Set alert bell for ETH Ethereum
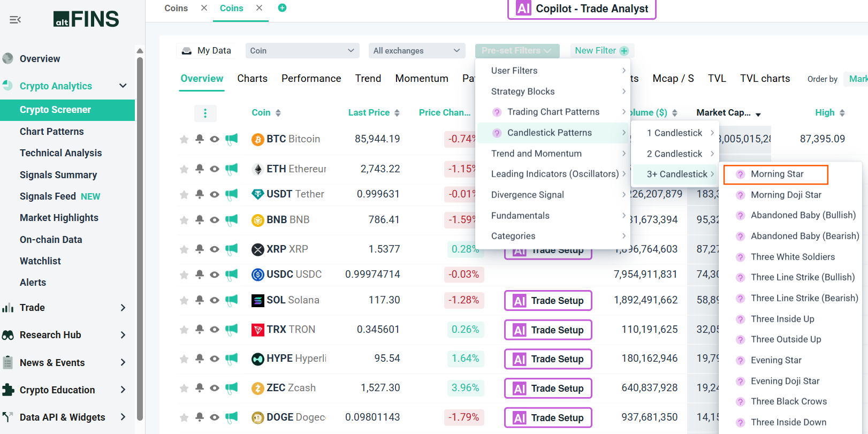 (x=200, y=169)
